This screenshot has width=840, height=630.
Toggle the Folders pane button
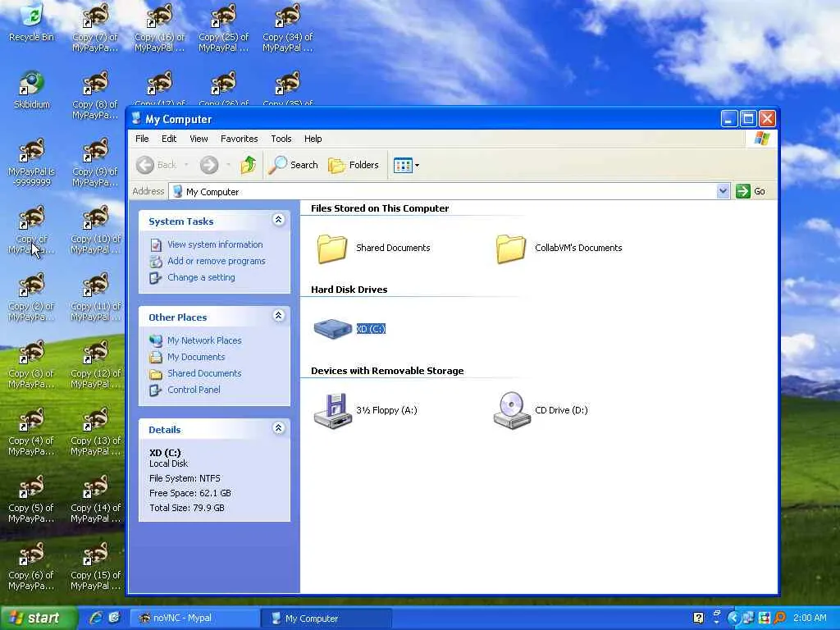coord(354,165)
